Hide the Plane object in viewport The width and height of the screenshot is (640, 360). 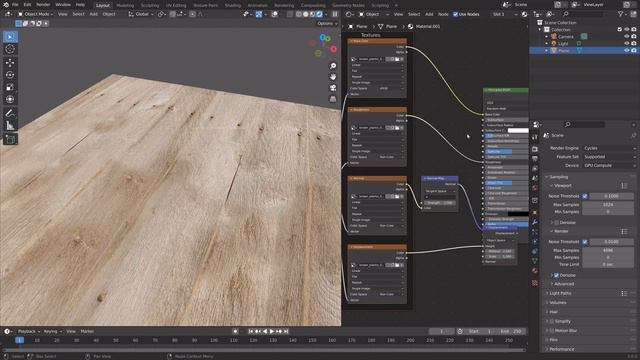627,50
